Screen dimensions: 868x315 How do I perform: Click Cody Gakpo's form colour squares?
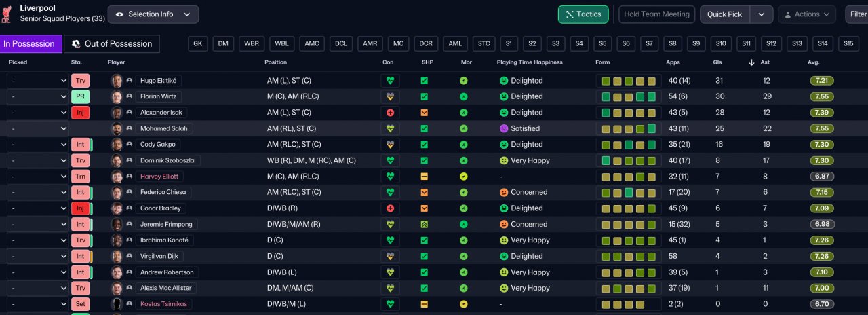pyautogui.click(x=629, y=145)
